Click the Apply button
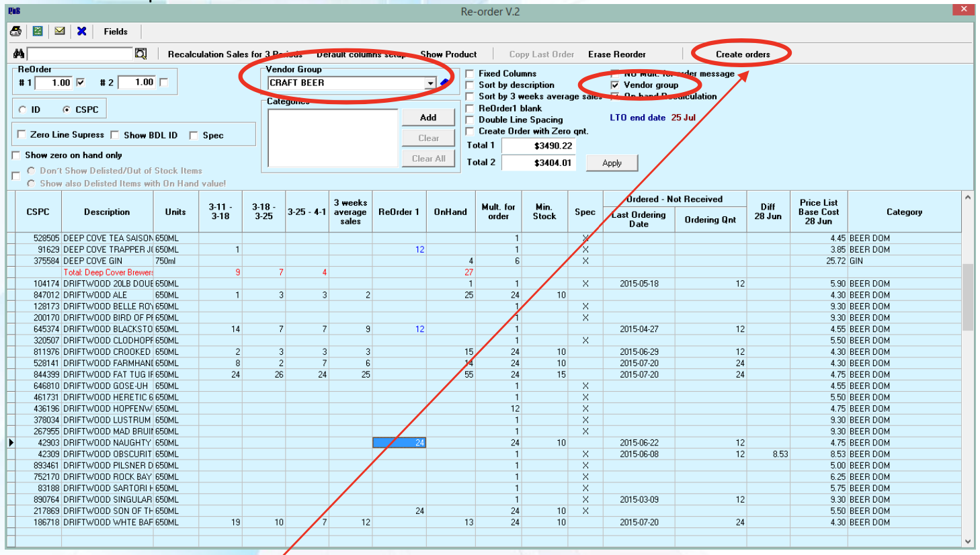The image size is (980, 555). coord(612,163)
